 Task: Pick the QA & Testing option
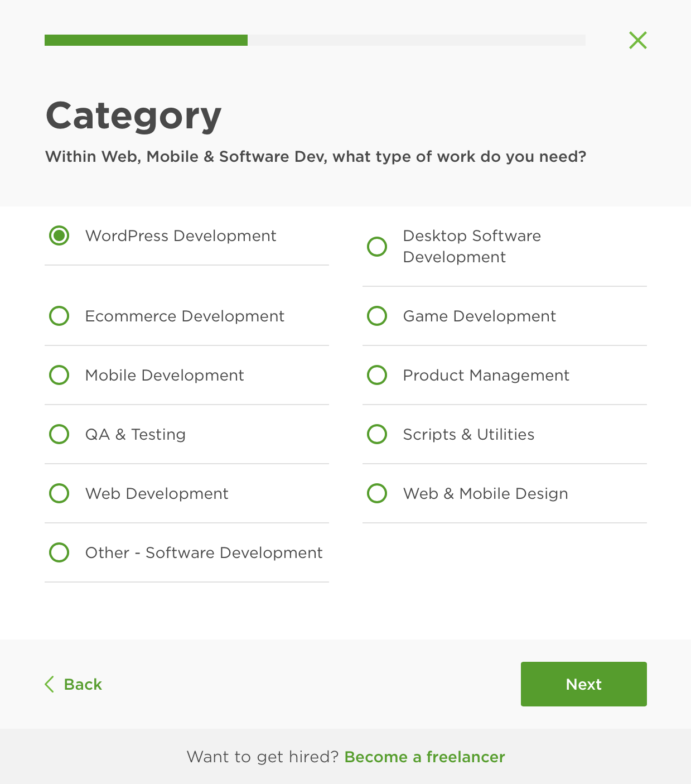tap(59, 434)
